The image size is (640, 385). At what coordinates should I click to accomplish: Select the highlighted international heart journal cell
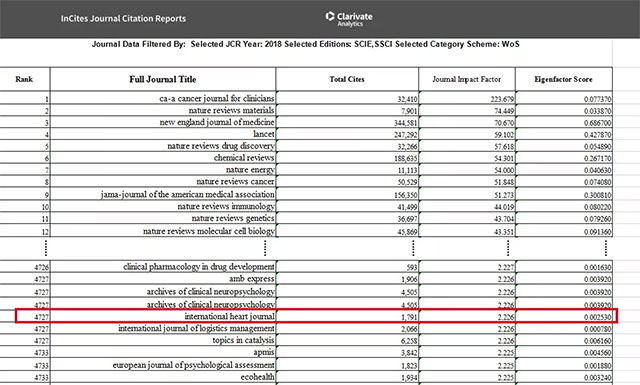click(x=163, y=316)
